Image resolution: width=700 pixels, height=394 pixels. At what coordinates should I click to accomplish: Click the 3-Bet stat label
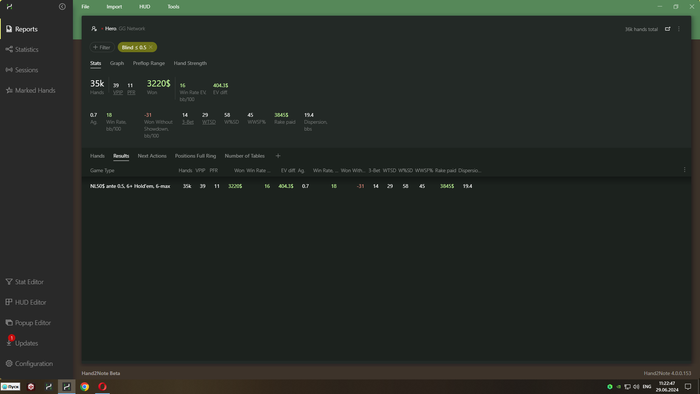pos(188,122)
